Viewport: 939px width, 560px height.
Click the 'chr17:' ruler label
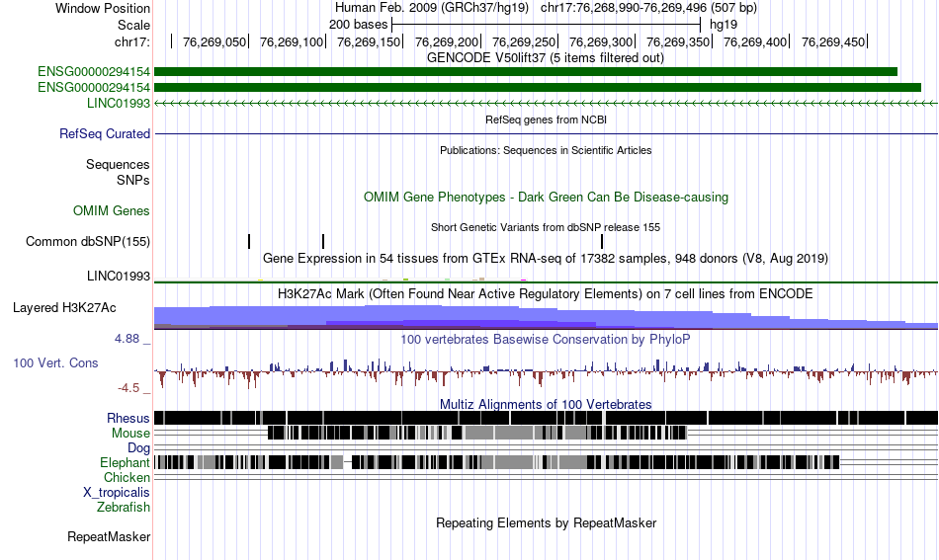(132, 41)
